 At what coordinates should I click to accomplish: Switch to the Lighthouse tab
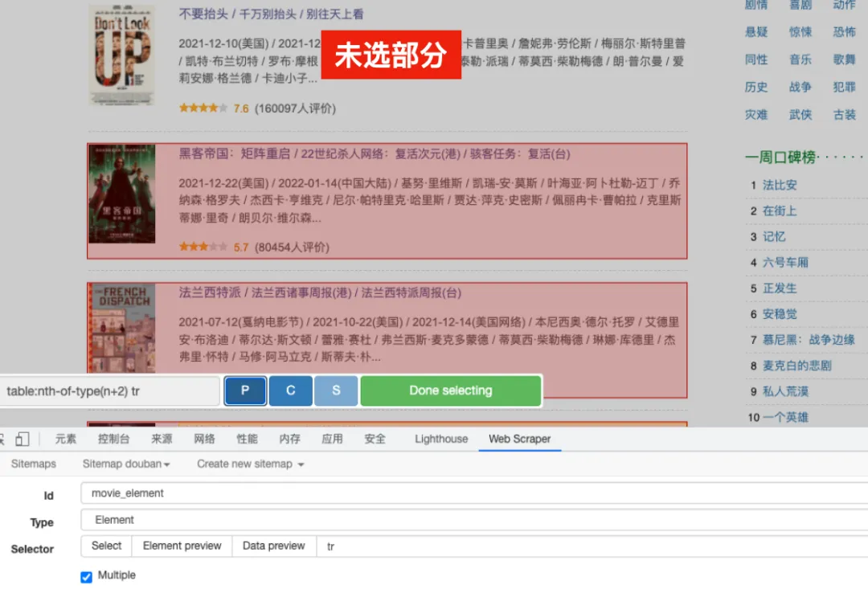441,439
